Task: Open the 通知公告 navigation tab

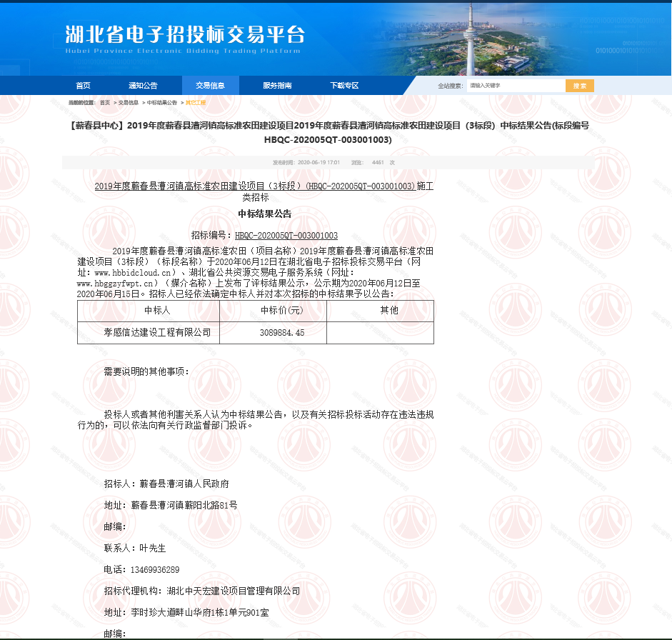Action: (143, 86)
